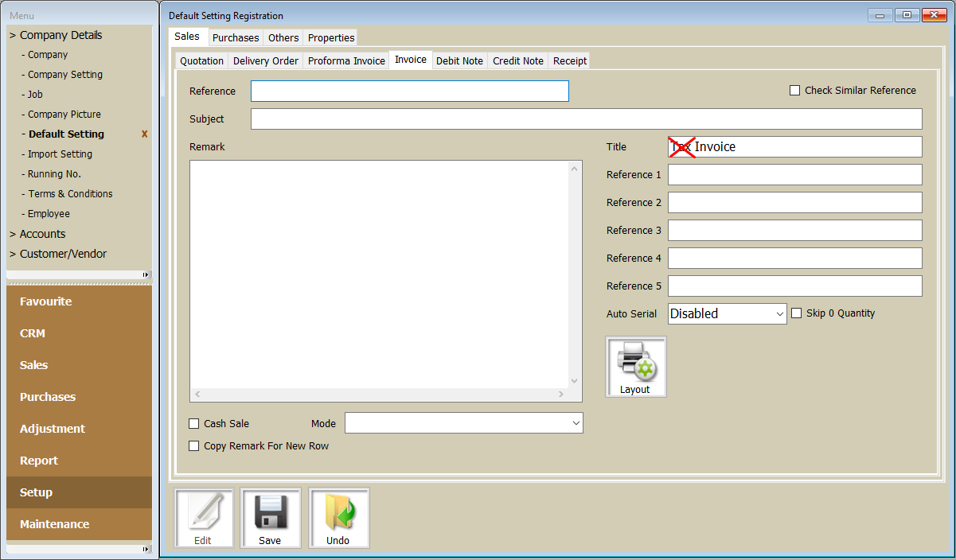Toggle Copy Remark For New Row

(x=193, y=446)
